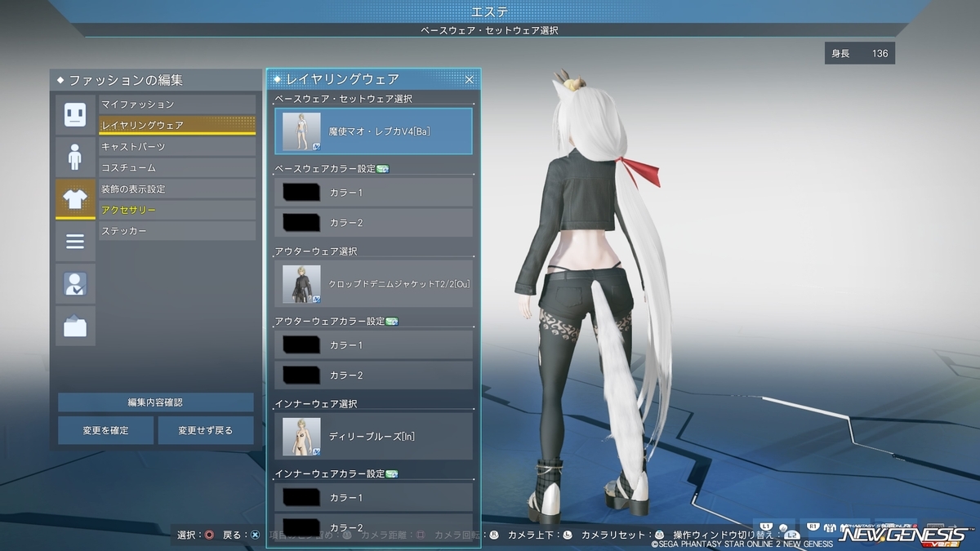The image size is (980, 551).
Task: Click the outerwear jacket thumbnail
Action: 301,284
